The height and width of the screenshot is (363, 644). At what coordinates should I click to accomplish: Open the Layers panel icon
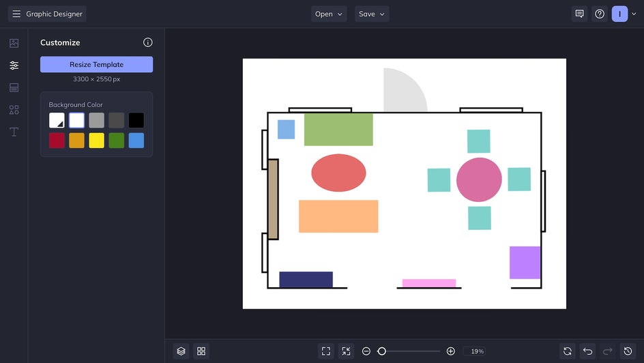tap(181, 351)
